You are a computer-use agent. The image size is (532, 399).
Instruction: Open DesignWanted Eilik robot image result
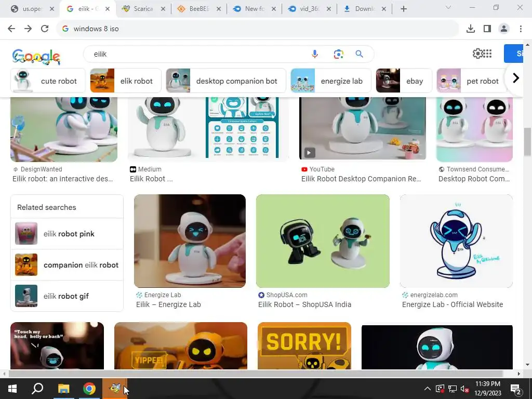64,129
